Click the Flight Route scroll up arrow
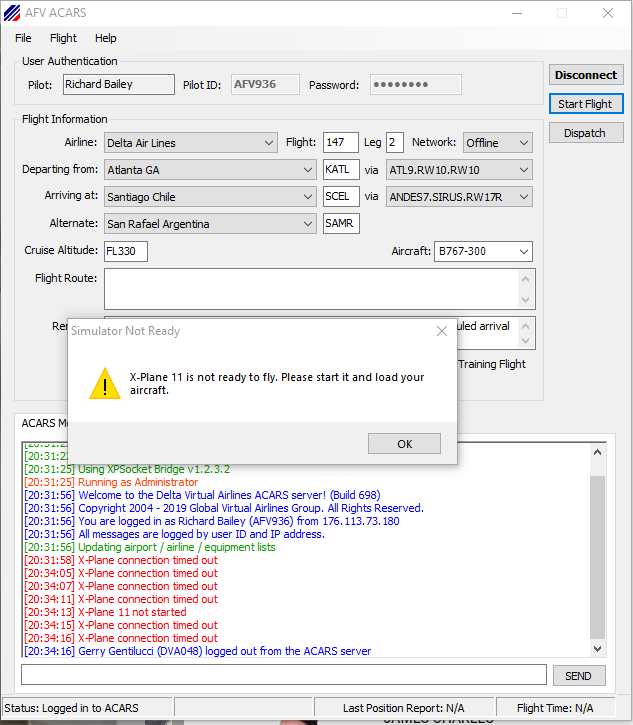The height and width of the screenshot is (725, 633). pos(525,279)
